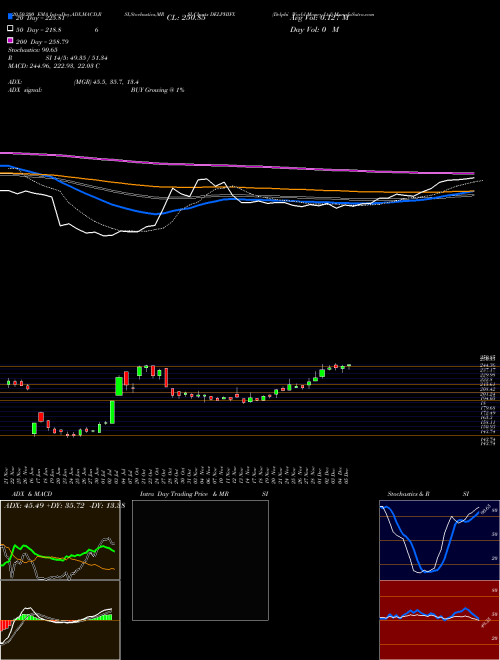
Task: Click the orange moving average line
Action: [x=237, y=187]
